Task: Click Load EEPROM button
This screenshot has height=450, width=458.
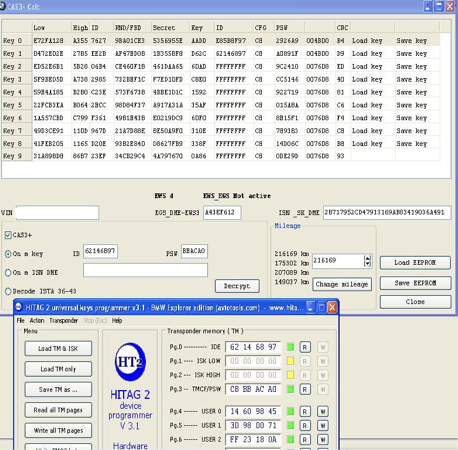Action: (x=415, y=263)
